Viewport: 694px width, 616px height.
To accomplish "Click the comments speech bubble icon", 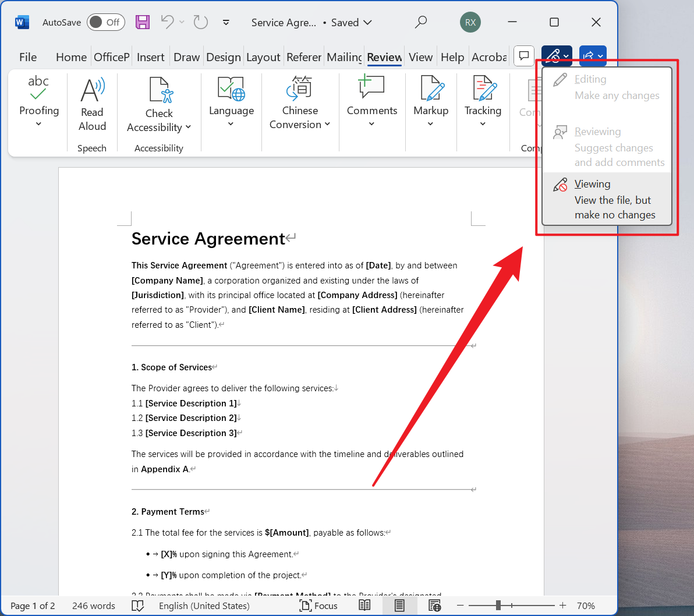I will point(524,56).
